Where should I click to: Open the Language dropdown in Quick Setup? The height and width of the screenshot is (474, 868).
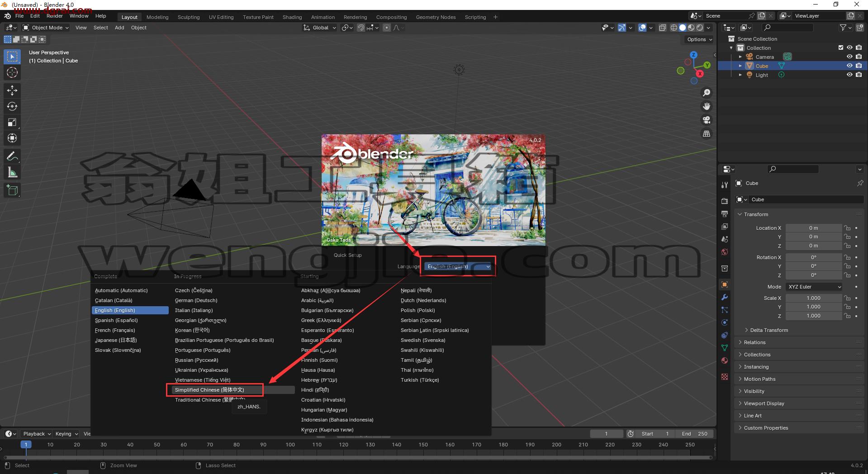pyautogui.click(x=458, y=266)
